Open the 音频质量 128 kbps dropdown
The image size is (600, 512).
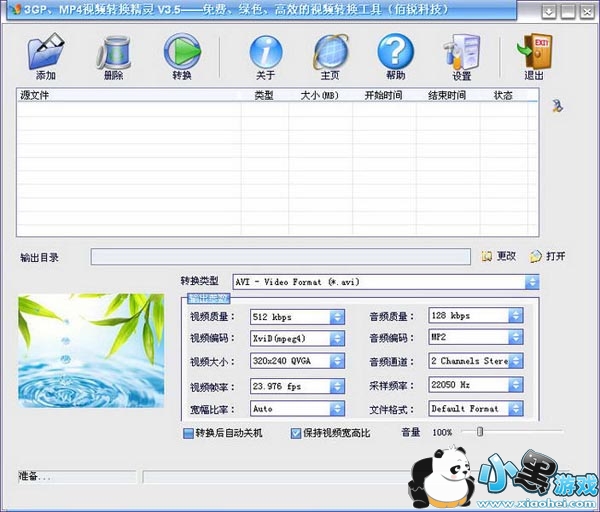(515, 316)
